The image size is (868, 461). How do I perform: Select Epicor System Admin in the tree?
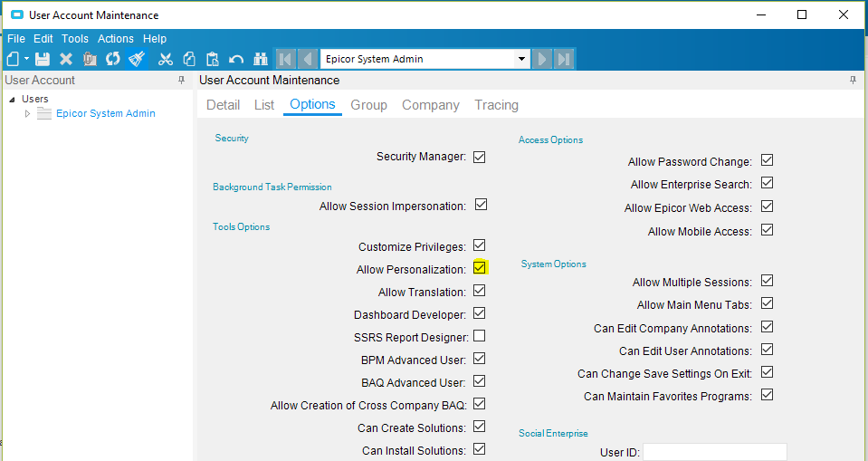(x=106, y=113)
